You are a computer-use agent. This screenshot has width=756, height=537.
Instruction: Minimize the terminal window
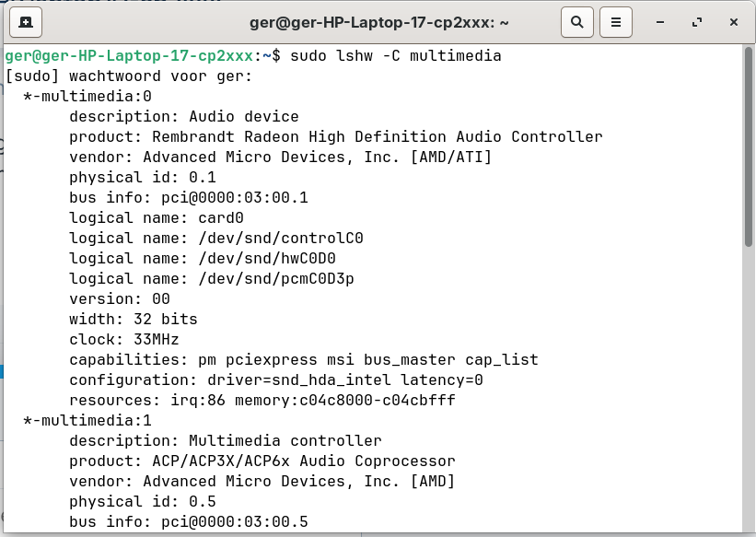pos(661,21)
